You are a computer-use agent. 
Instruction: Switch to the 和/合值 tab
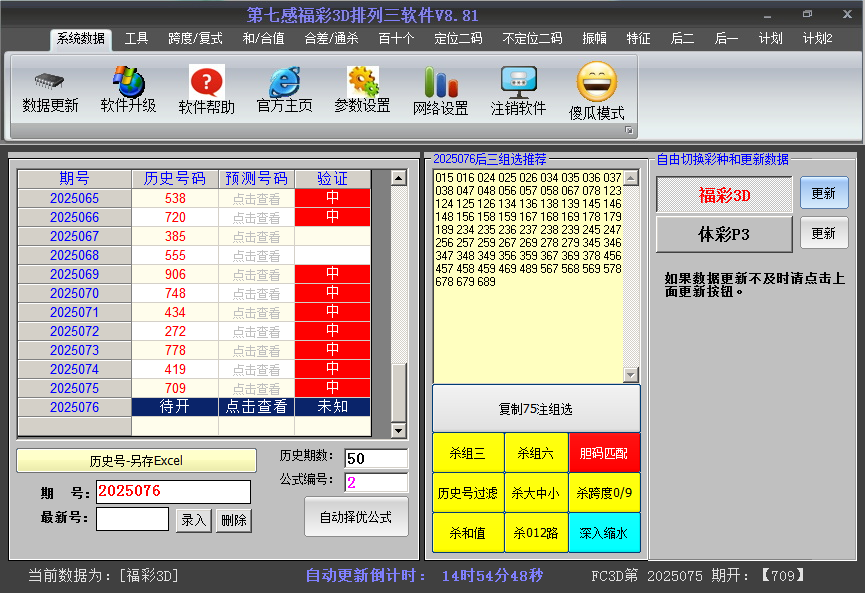(x=264, y=39)
